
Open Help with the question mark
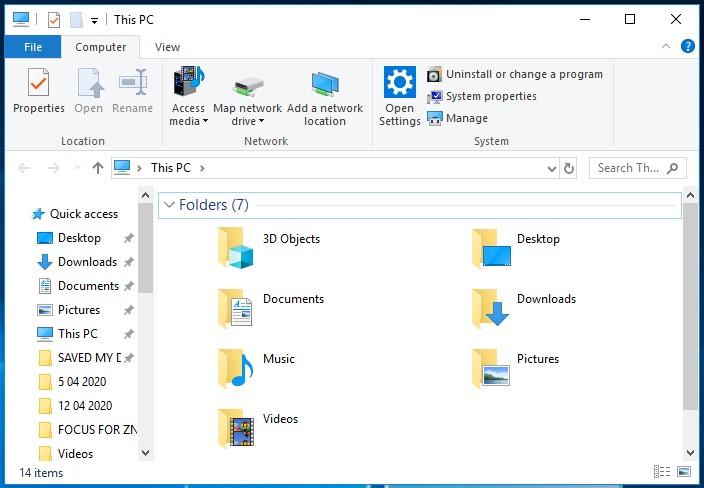click(687, 46)
